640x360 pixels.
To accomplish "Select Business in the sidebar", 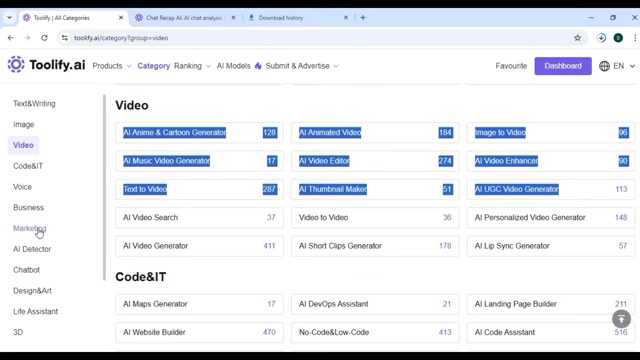I will (x=28, y=208).
